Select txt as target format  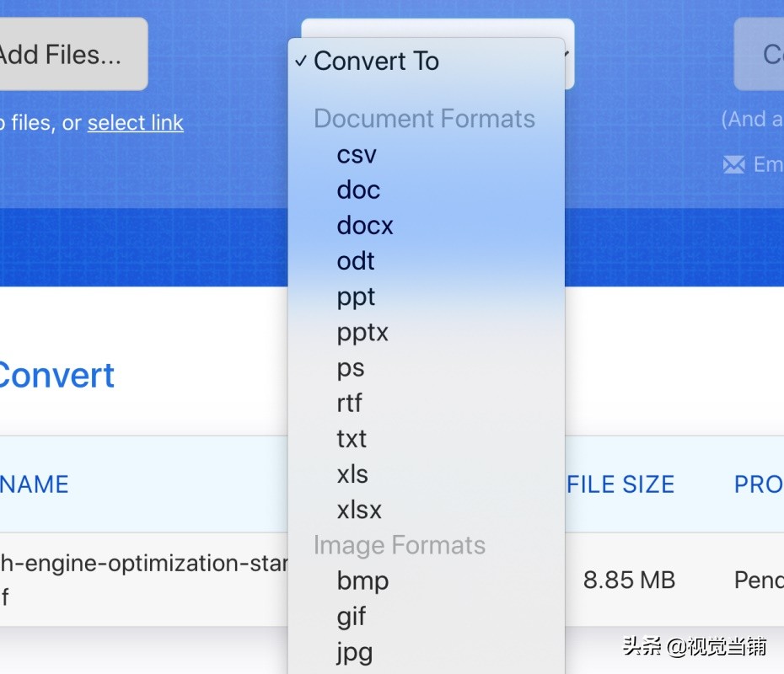[x=352, y=439]
